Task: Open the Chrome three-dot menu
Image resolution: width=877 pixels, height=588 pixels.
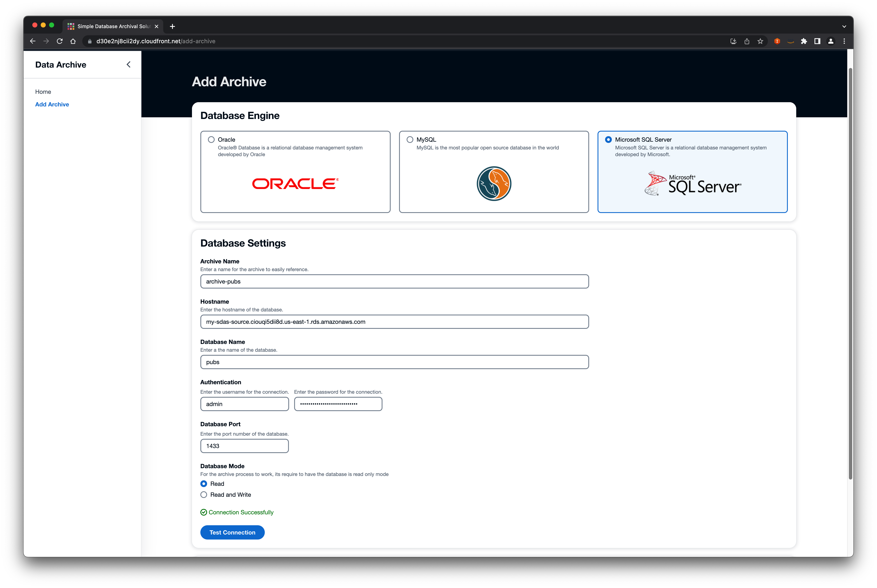Action: [844, 41]
